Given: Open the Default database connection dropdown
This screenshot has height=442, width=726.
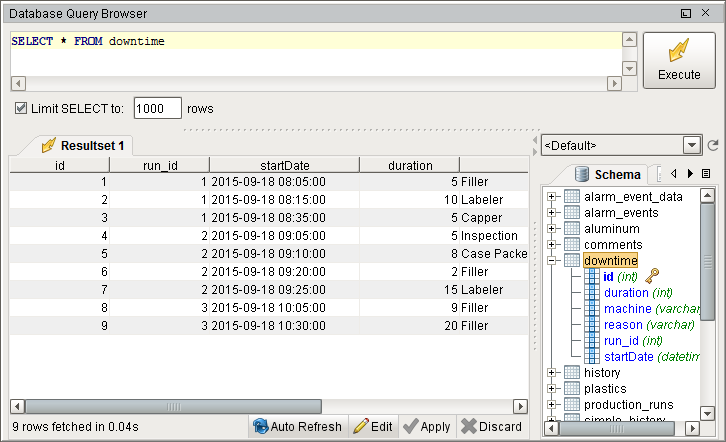Looking at the screenshot, I should tap(691, 145).
